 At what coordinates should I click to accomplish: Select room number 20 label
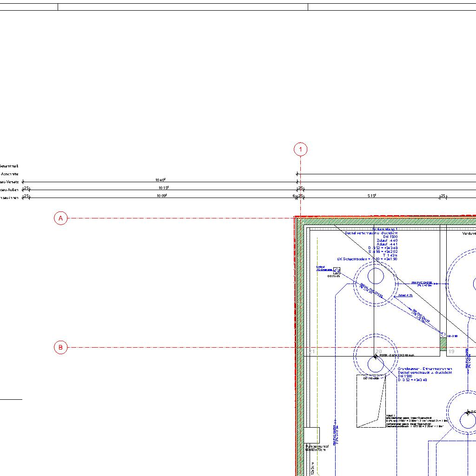pos(379,352)
